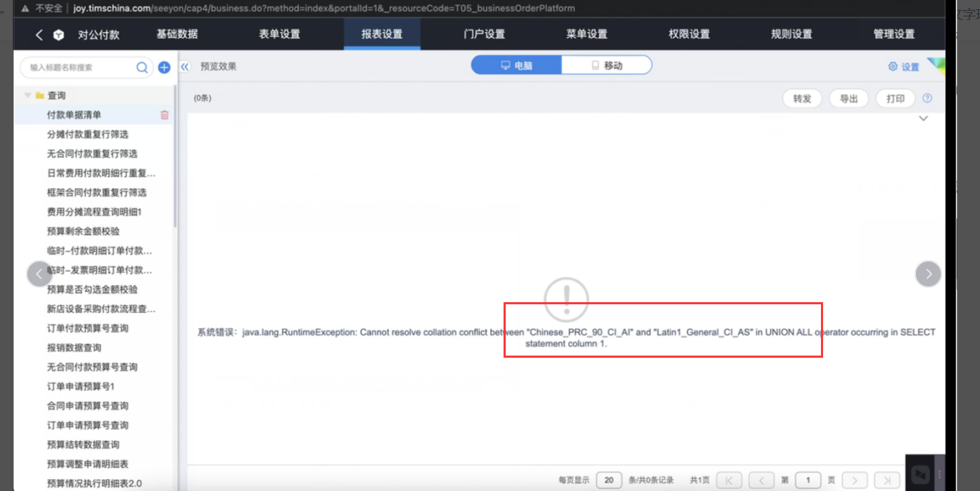980x491 pixels.
Task: Select 报销数据查询
Action: click(x=74, y=348)
